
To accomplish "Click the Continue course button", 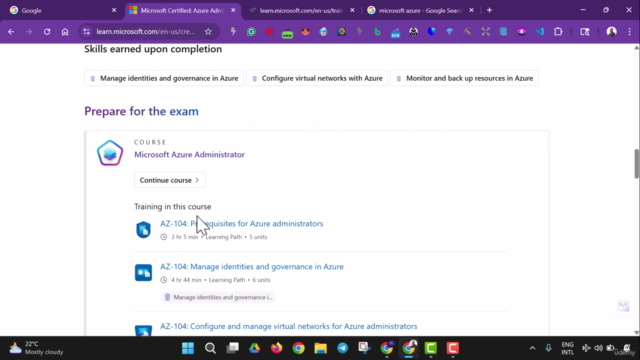I will [170, 180].
